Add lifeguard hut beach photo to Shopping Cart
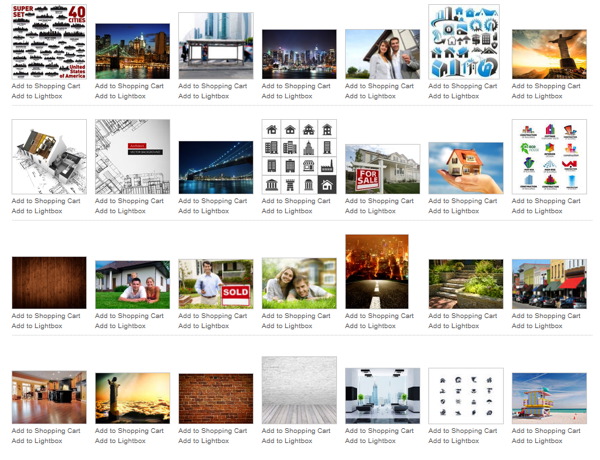600x460 pixels. click(546, 431)
